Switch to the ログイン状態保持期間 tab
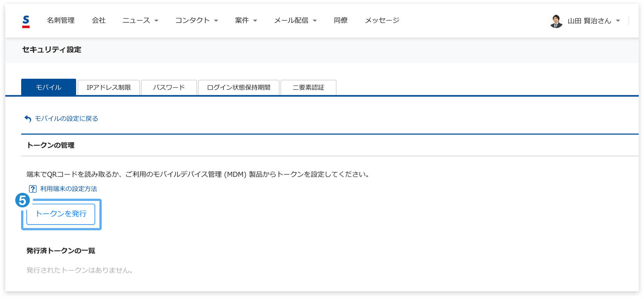644x298 pixels. click(238, 88)
